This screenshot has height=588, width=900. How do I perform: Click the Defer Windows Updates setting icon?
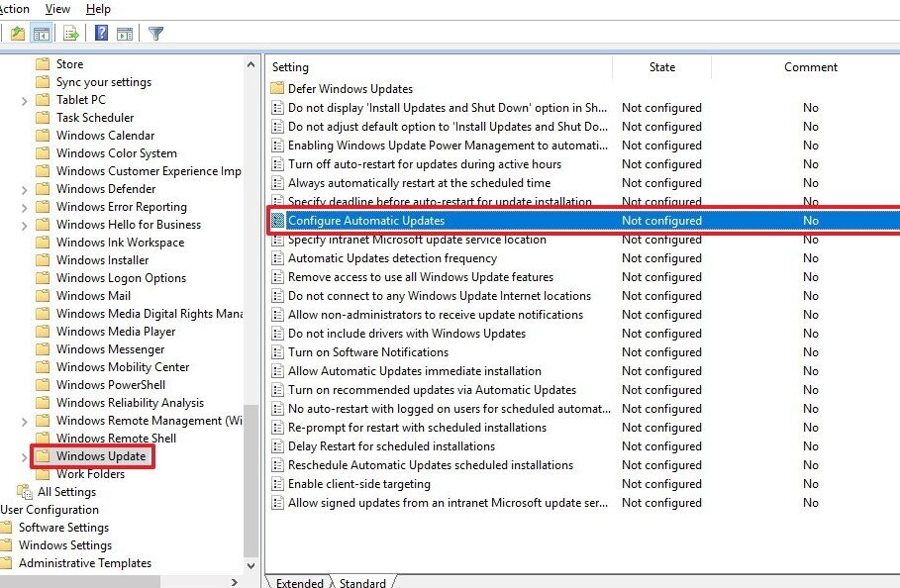pos(276,88)
